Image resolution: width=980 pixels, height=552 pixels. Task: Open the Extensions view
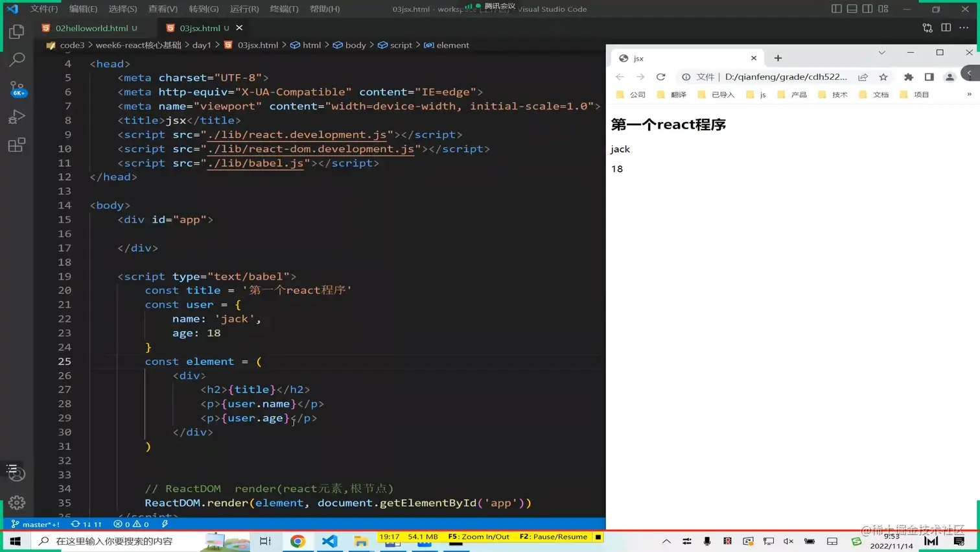coord(17,145)
